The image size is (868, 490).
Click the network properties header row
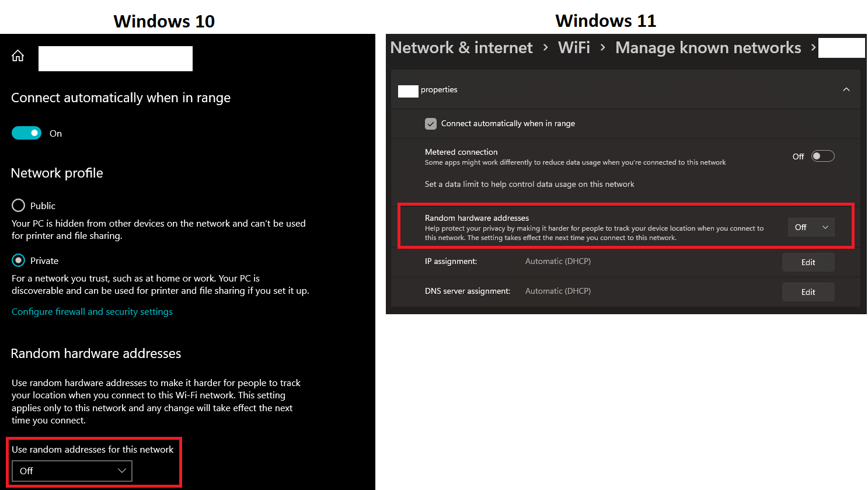(x=626, y=89)
